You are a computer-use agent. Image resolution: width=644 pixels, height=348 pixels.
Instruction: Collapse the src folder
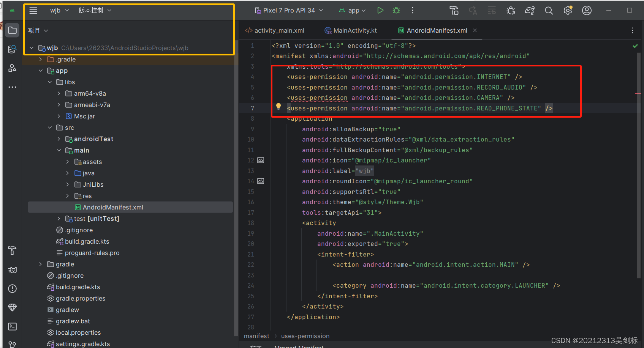[x=50, y=128]
